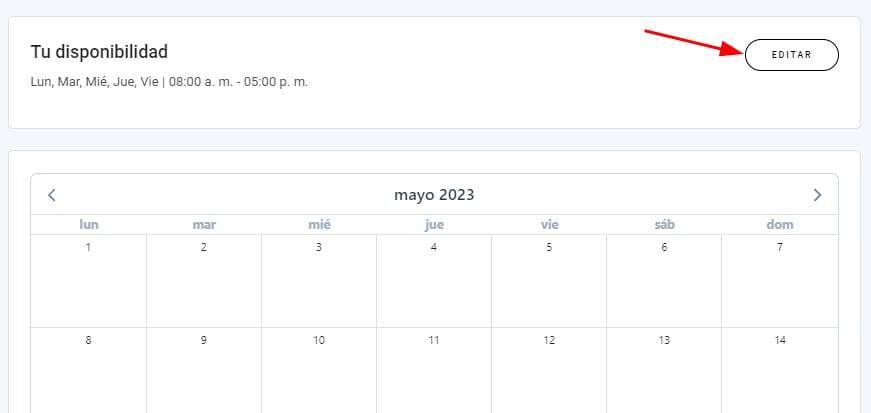Open day 11 calendar cell

click(x=434, y=370)
